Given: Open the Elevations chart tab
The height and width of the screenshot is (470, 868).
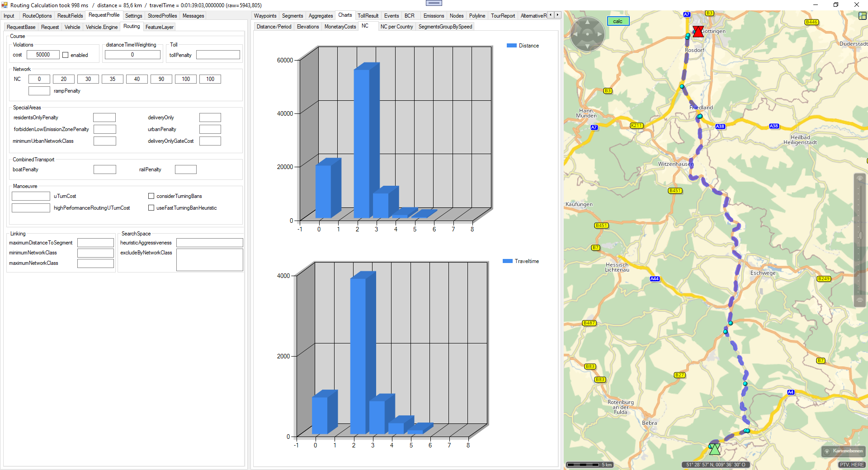Looking at the screenshot, I should point(307,27).
